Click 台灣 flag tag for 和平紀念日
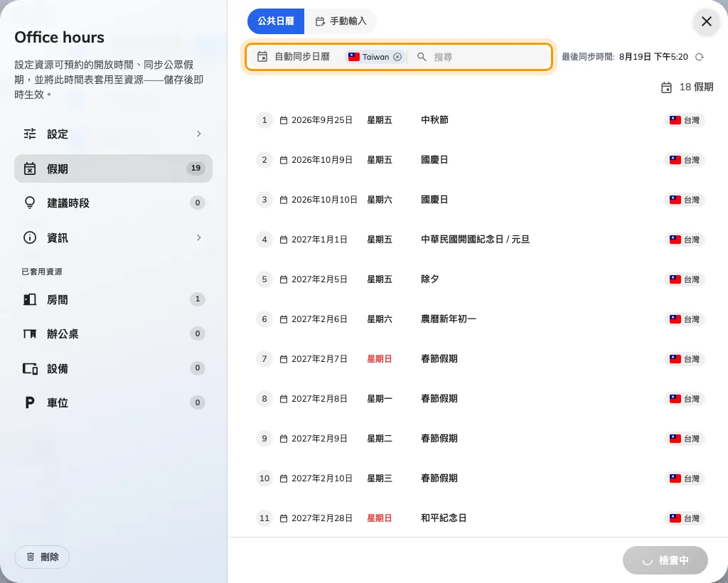 pos(685,518)
